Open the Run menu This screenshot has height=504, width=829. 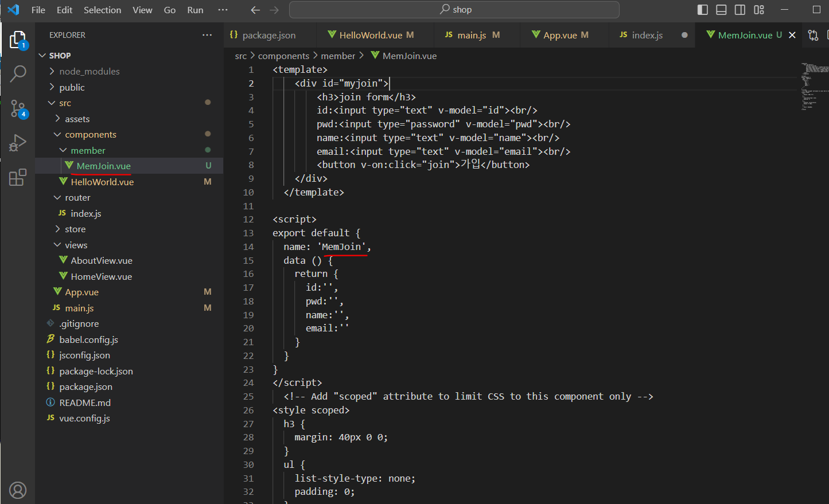195,10
